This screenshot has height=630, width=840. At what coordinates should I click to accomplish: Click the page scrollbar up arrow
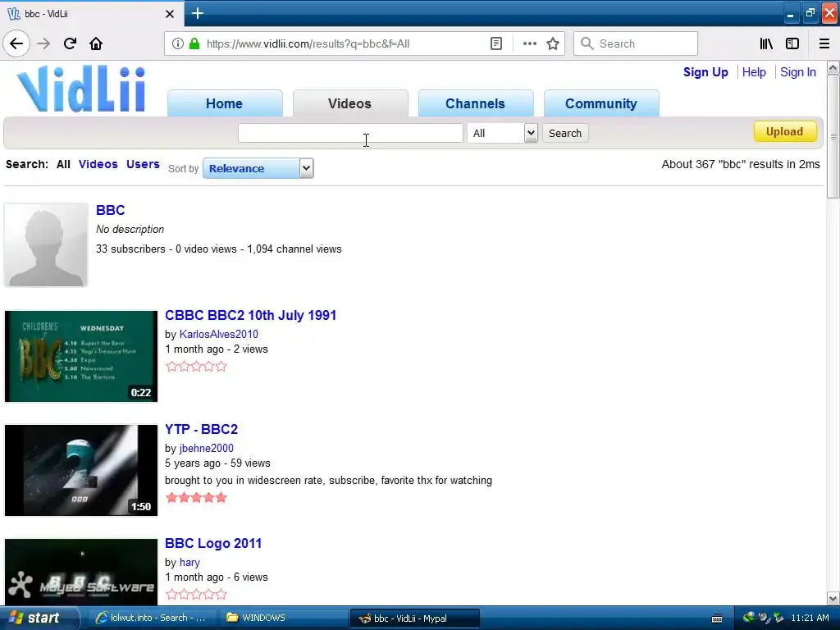coord(833,67)
